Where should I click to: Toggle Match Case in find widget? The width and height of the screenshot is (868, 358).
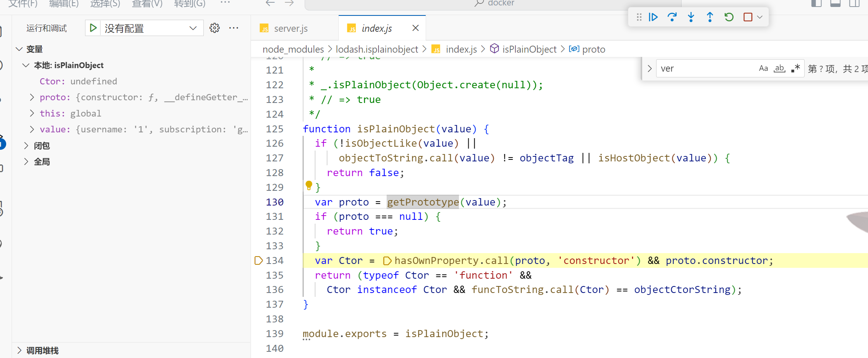coord(763,69)
